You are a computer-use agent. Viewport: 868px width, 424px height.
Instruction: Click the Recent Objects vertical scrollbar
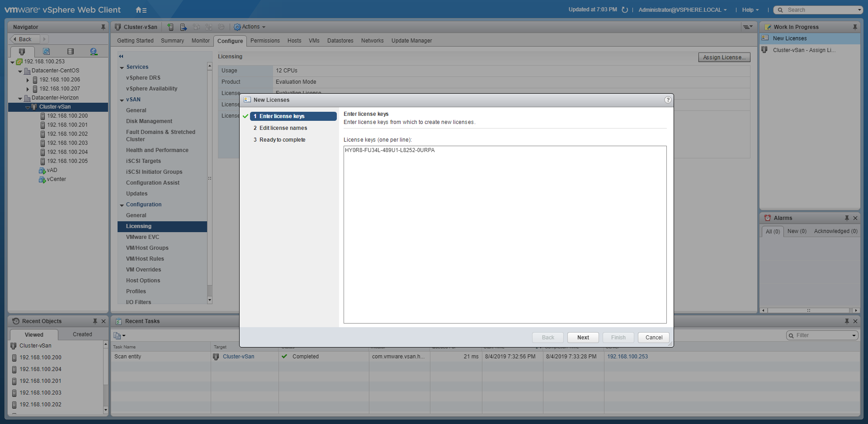coord(106,376)
